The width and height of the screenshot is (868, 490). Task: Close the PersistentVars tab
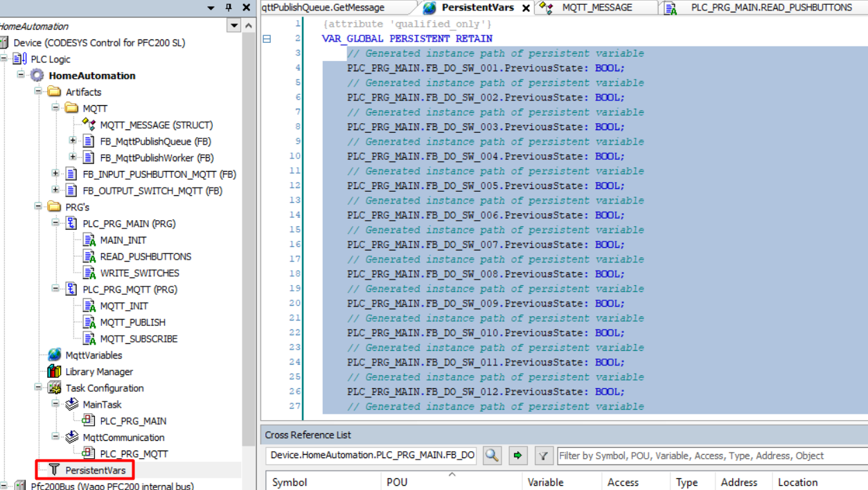tap(526, 8)
